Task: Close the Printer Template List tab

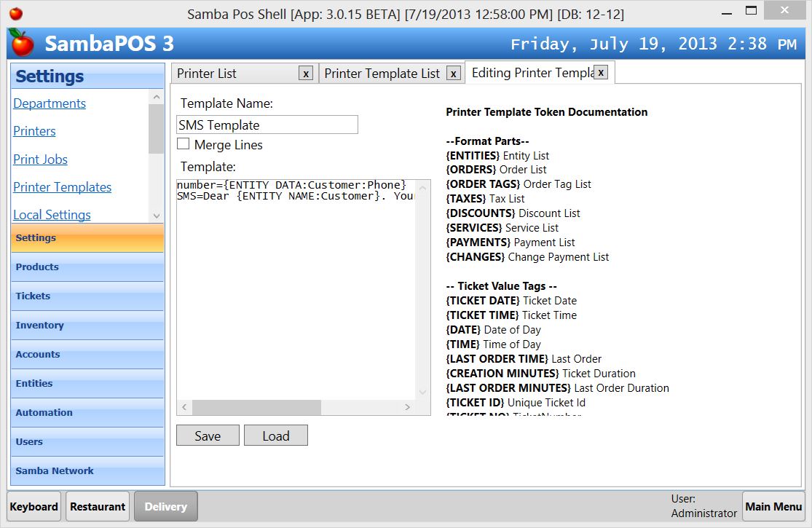Action: [454, 73]
